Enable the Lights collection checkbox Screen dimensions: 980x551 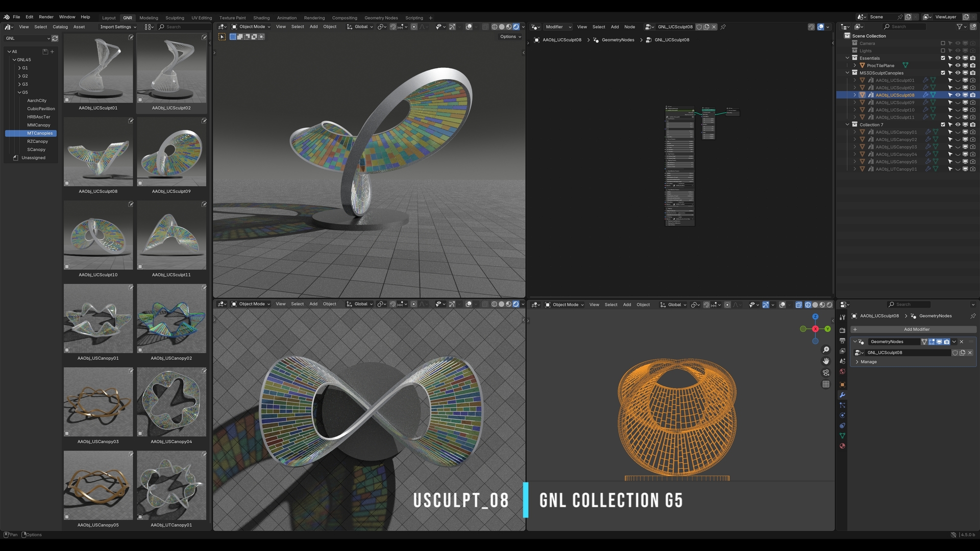(x=943, y=51)
